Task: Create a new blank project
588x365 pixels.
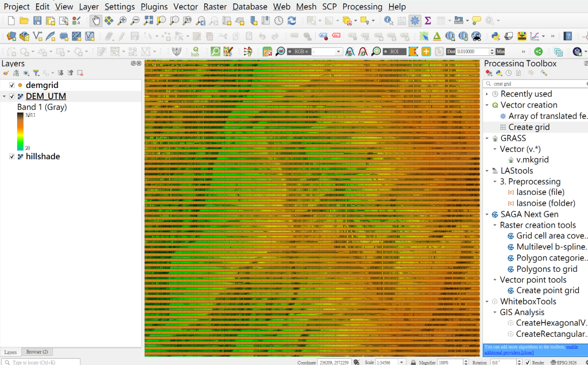Action: coord(11,21)
